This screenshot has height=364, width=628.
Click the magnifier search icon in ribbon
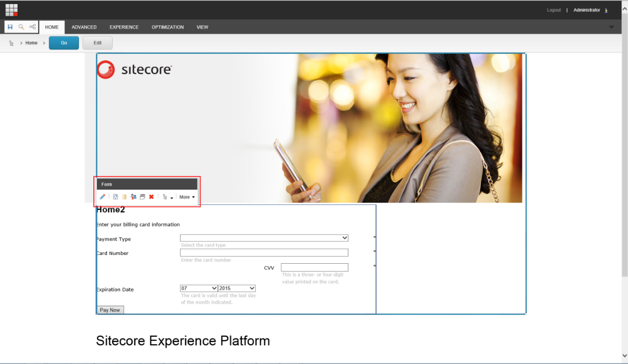coord(21,27)
